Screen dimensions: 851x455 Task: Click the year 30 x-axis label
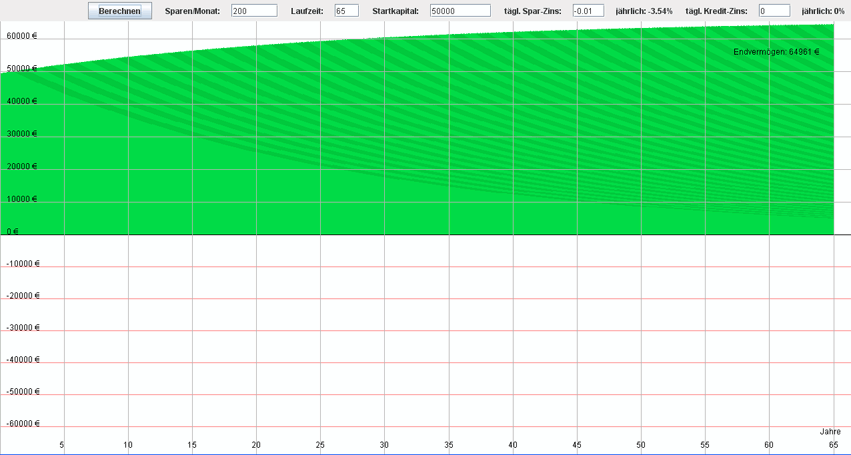coord(384,444)
